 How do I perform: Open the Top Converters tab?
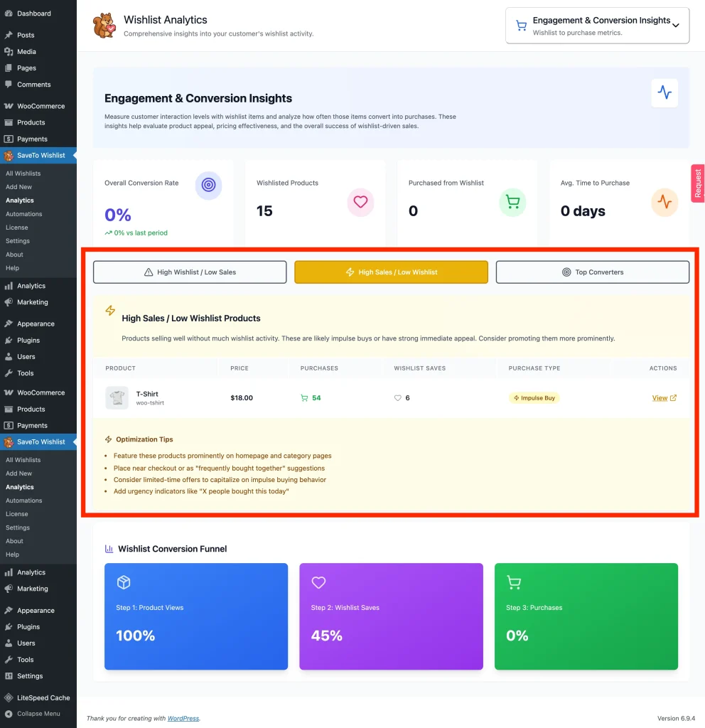click(592, 272)
